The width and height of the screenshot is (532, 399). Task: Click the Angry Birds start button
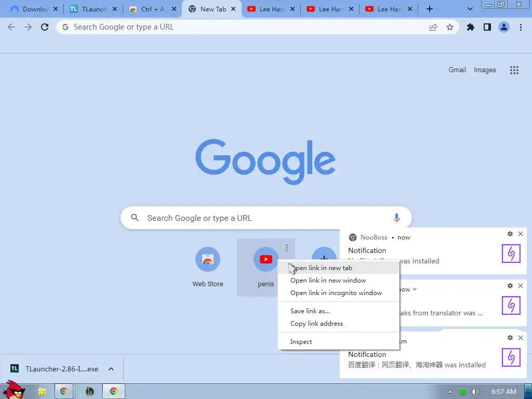[14, 390]
